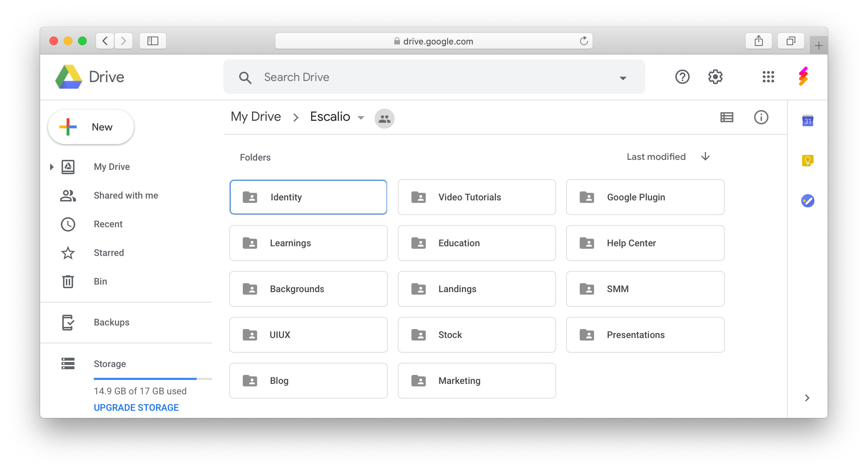Select the Marketing folder

(x=477, y=381)
